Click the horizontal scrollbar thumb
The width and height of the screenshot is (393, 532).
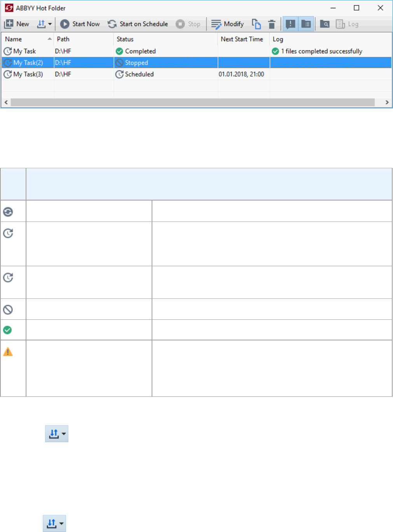[193, 102]
